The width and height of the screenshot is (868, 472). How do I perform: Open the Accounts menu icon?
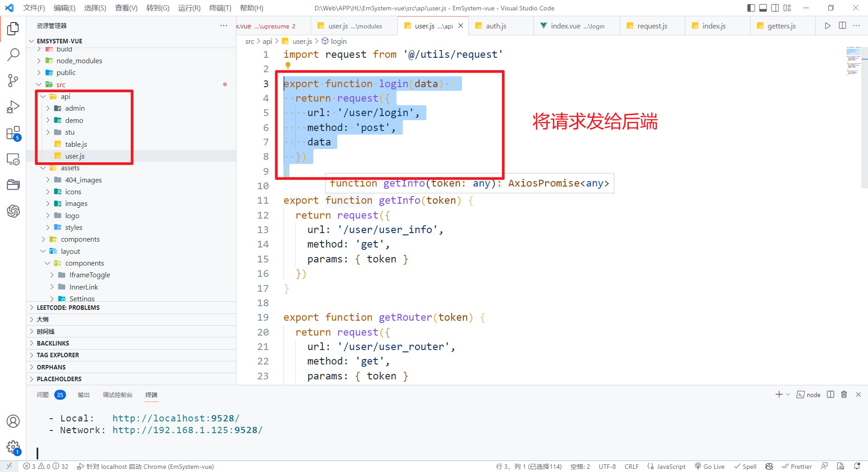pyautogui.click(x=13, y=421)
